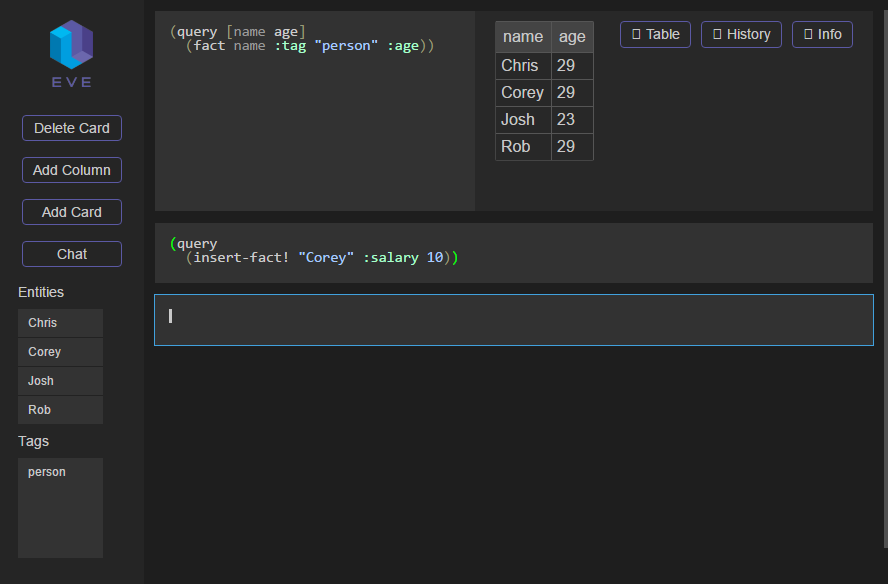Click the icon on the Info button
The width and height of the screenshot is (888, 584).
[807, 34]
